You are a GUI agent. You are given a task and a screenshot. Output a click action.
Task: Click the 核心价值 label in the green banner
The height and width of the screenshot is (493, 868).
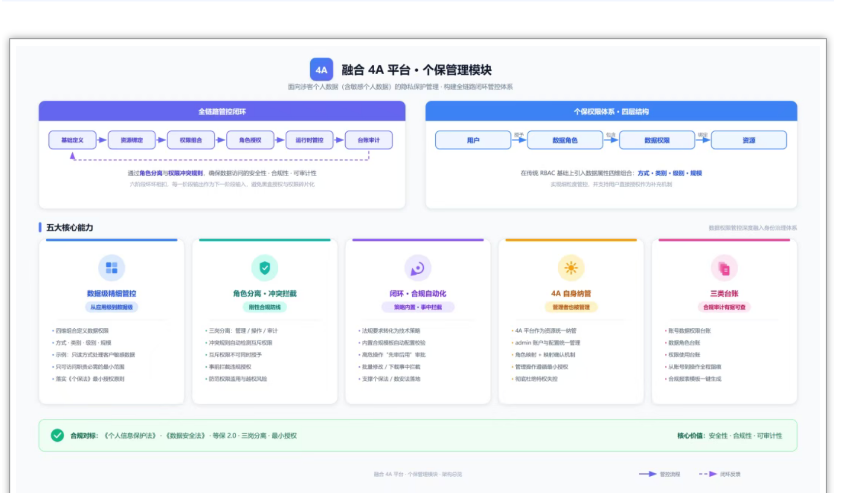691,435
